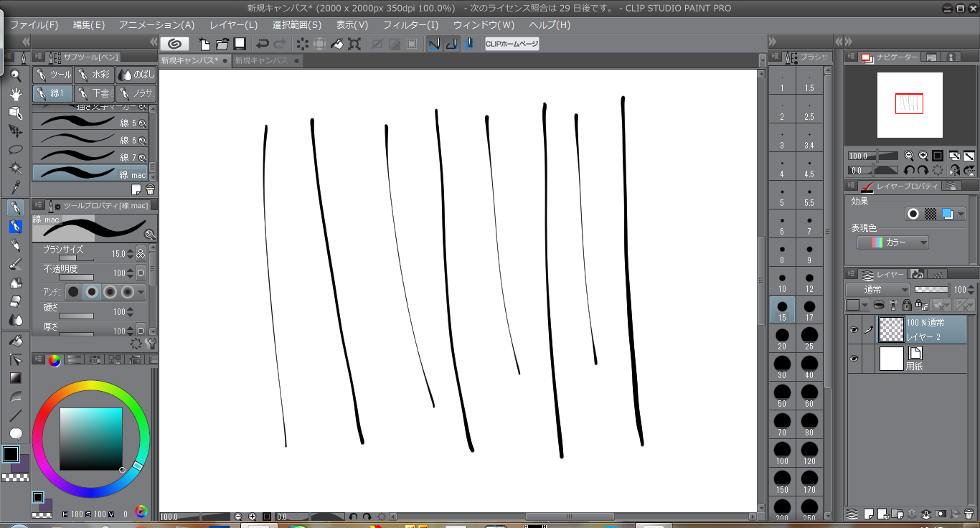Open the CLIP STUDIO swirl icon
Image resolution: width=980 pixels, height=528 pixels.
pyautogui.click(x=174, y=44)
